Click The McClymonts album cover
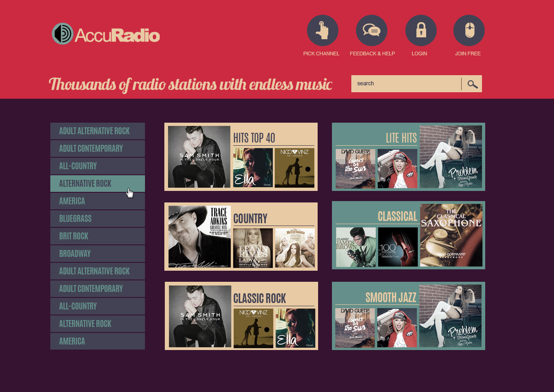 click(x=295, y=248)
